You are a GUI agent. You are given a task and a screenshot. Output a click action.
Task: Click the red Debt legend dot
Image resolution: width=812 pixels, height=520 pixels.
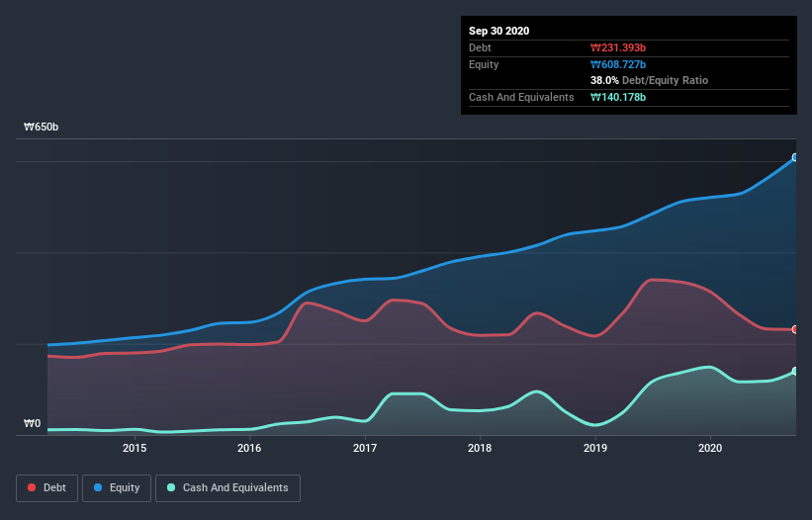pyautogui.click(x=32, y=487)
